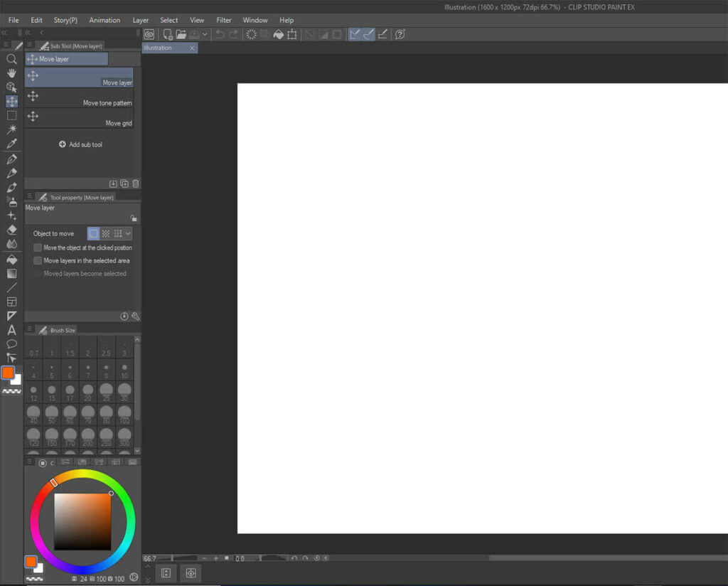Check Move layers in the selected area
This screenshot has height=586, width=728.
tap(37, 260)
